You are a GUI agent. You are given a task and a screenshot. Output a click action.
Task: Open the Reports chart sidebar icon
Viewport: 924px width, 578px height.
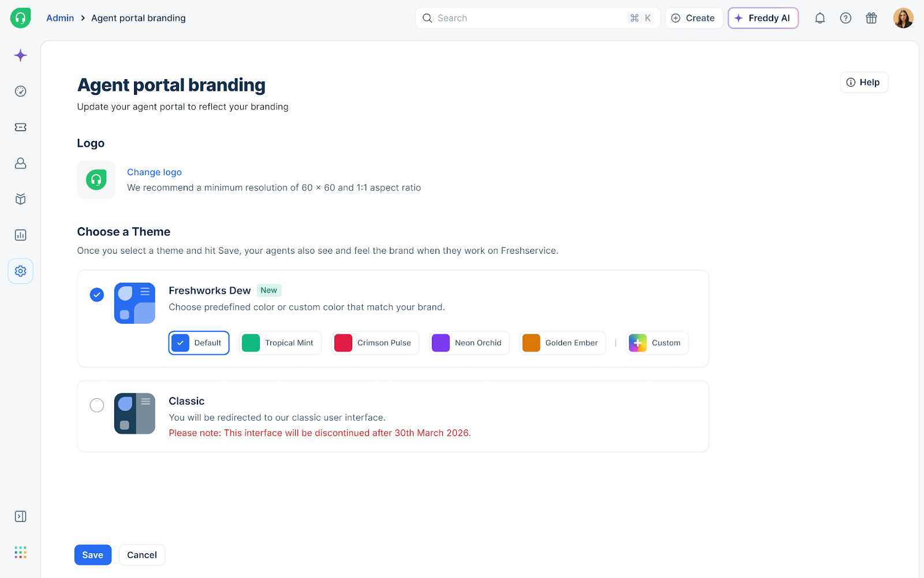pyautogui.click(x=20, y=235)
